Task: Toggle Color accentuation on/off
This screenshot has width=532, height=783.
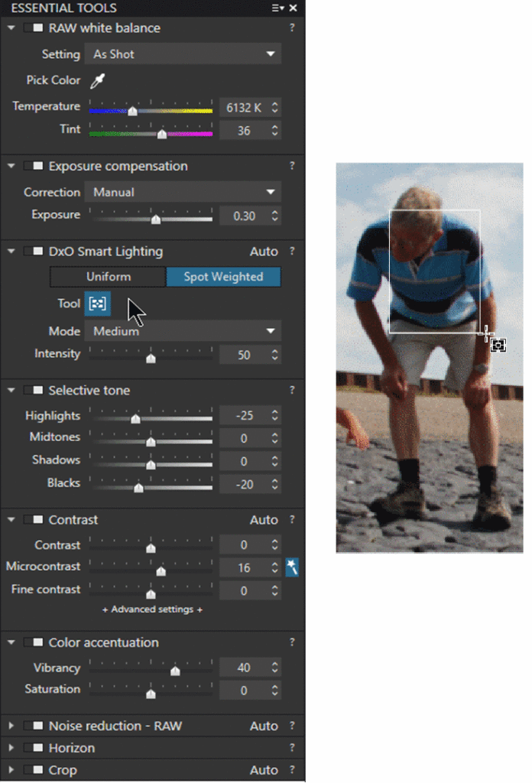Action: point(34,642)
